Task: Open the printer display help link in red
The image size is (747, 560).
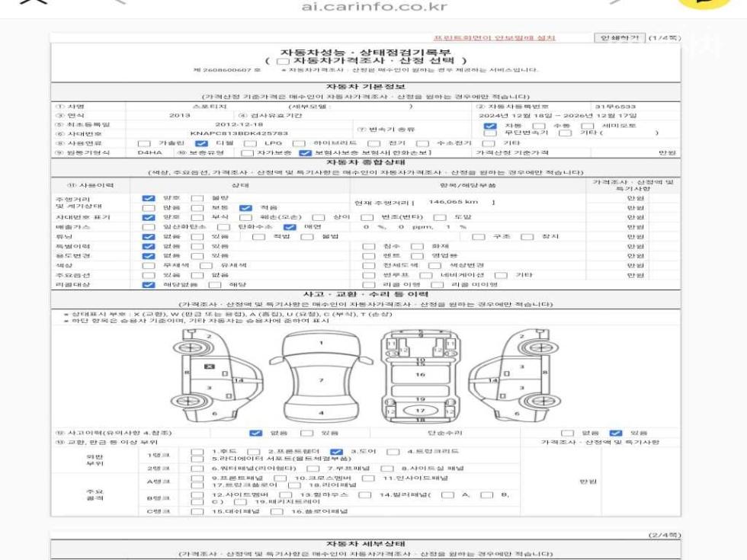Action: tap(494, 37)
